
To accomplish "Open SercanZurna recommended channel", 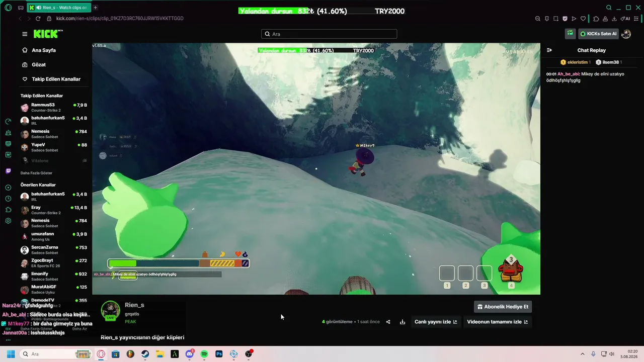I will (54, 250).
